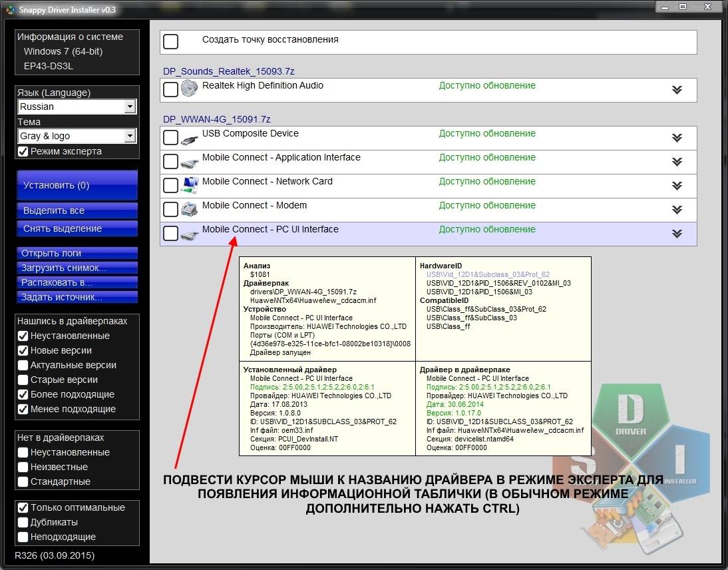Select the USB Composite Device checkbox
The height and width of the screenshot is (570, 728).
pos(170,138)
